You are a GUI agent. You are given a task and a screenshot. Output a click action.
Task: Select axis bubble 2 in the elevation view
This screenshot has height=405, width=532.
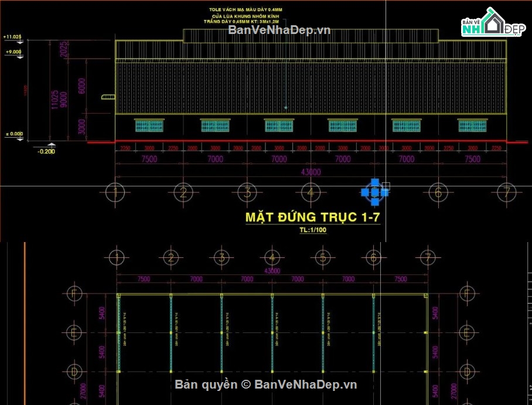click(183, 192)
